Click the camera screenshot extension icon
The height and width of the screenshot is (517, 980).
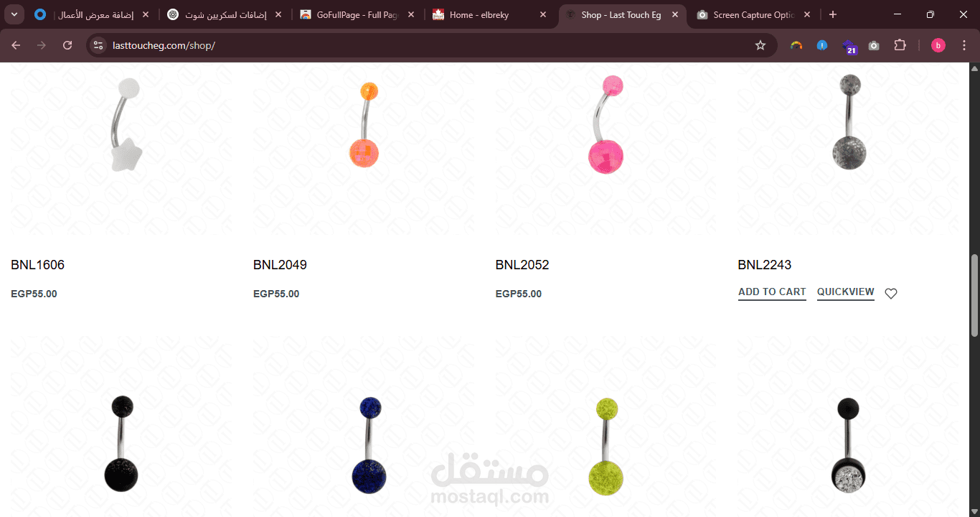tap(874, 45)
